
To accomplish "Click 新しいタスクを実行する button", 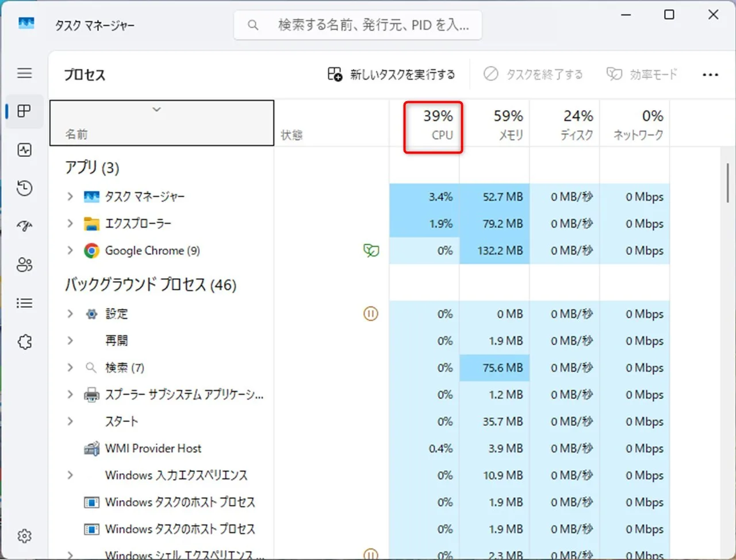I will [x=392, y=74].
